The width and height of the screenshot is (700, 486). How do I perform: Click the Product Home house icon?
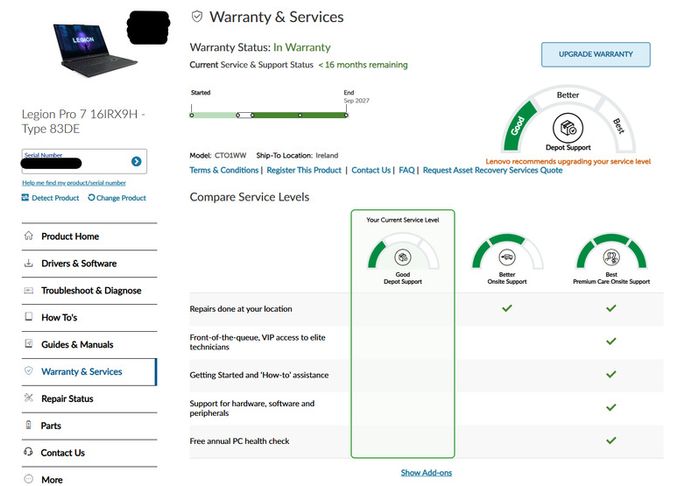point(29,236)
